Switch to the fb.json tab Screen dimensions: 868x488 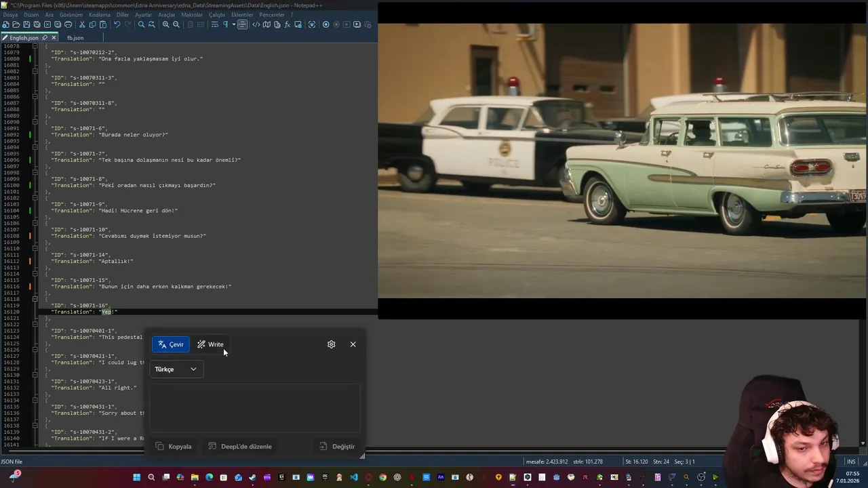coord(75,38)
